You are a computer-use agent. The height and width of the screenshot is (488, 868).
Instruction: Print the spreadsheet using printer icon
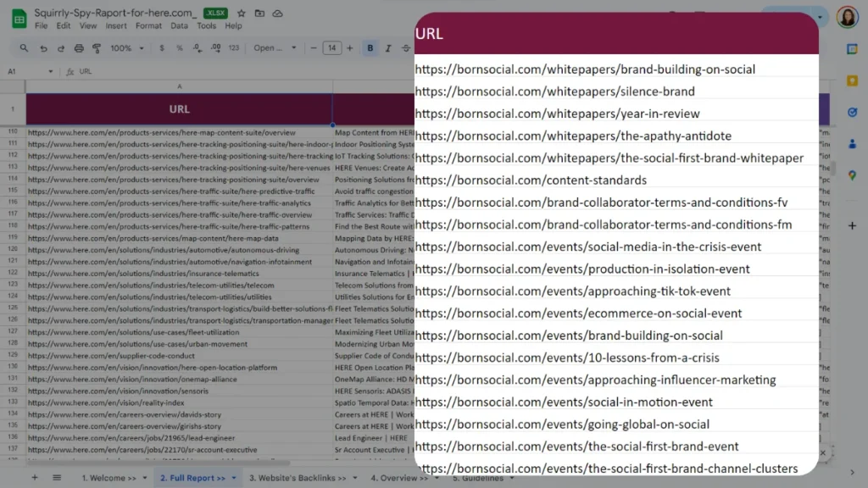[x=79, y=48]
